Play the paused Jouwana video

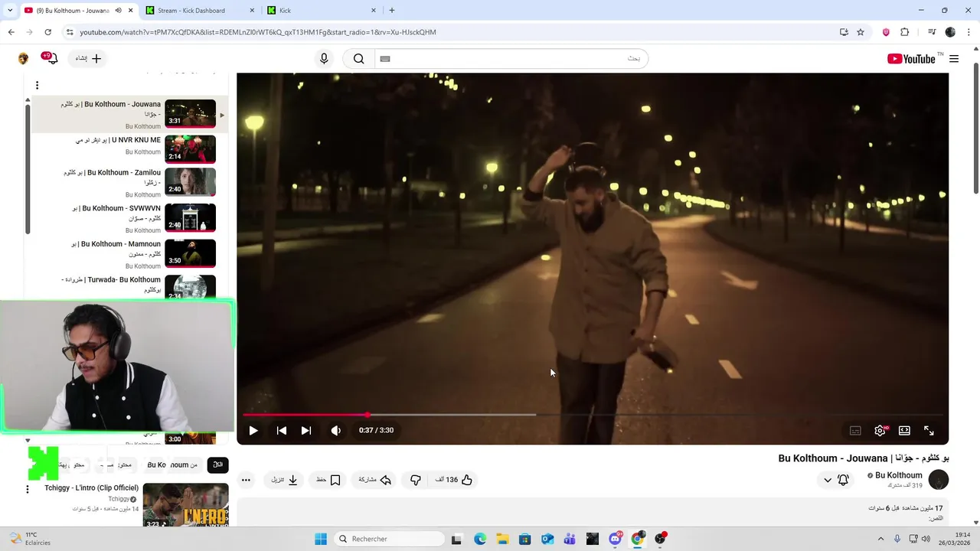(x=253, y=430)
